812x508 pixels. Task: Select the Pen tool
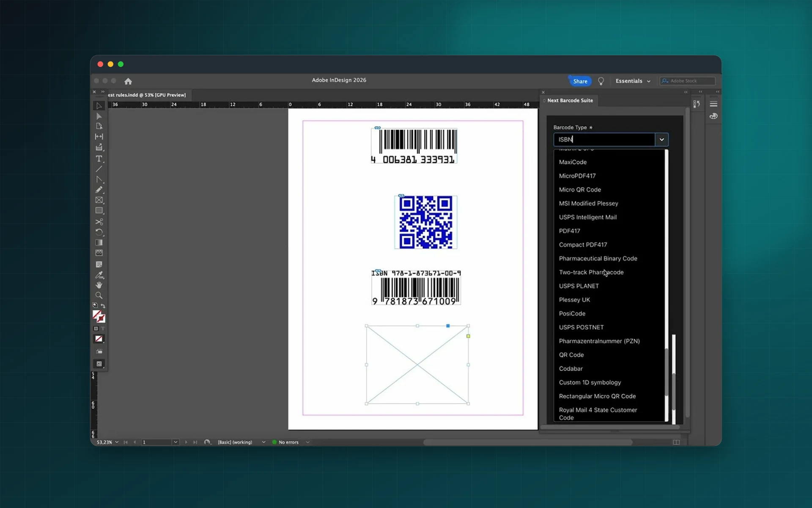(99, 179)
